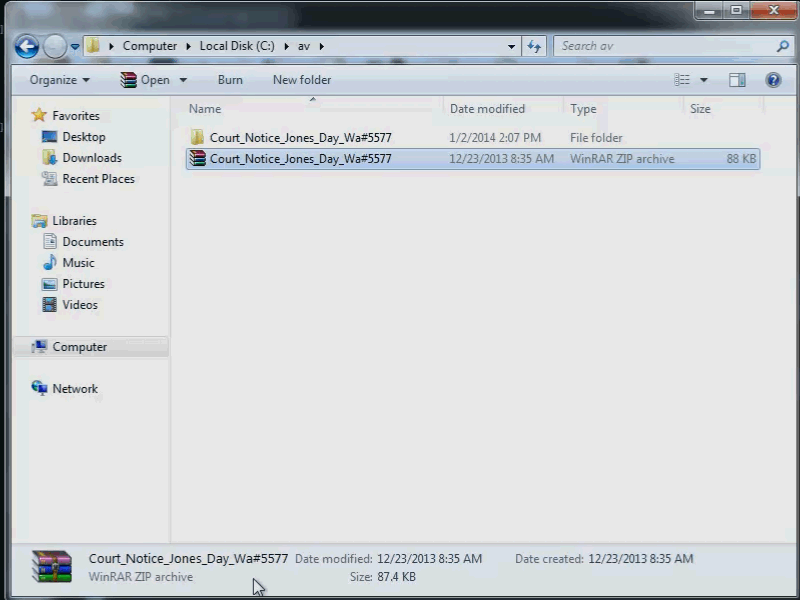
Task: Select the Court_Notice_Jones_Day_Wa#5577 WinRAR ZIP archive
Action: tap(472, 159)
